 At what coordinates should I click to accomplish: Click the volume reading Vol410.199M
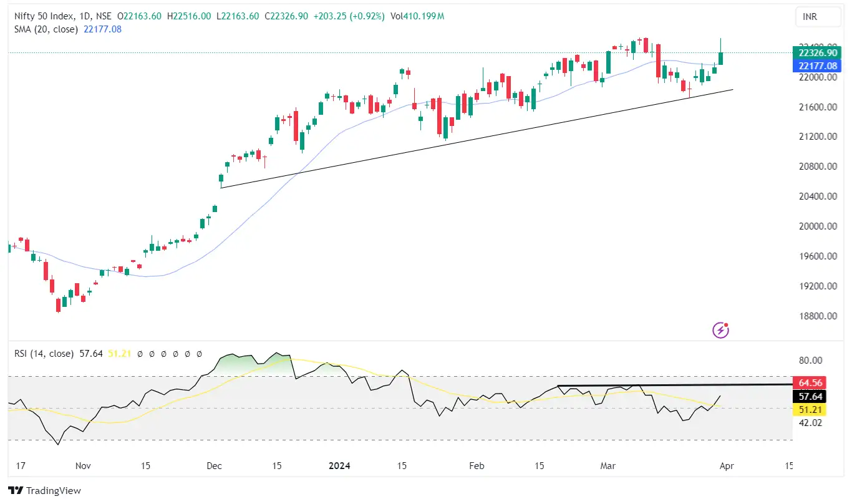click(x=417, y=16)
